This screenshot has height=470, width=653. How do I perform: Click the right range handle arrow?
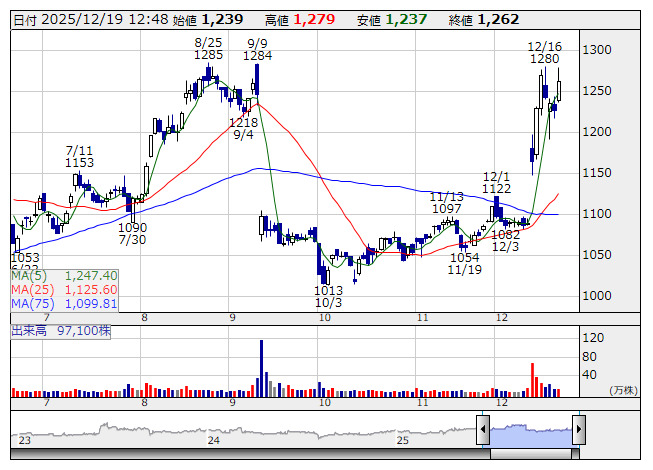tap(579, 429)
